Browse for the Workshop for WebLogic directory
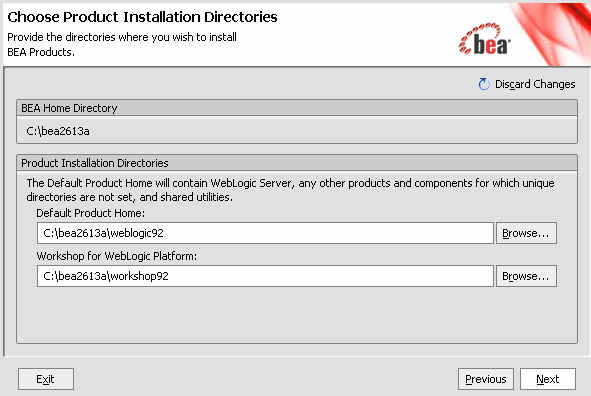 526,276
